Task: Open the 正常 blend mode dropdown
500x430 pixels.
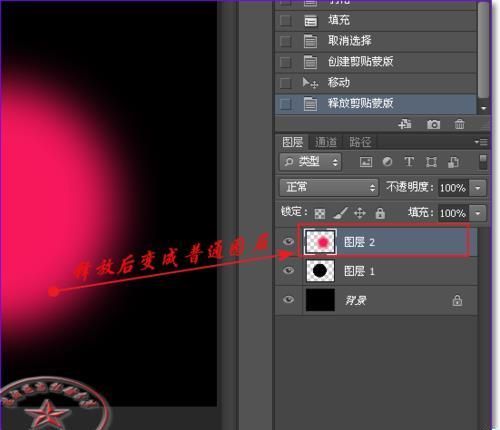Action: (x=329, y=187)
